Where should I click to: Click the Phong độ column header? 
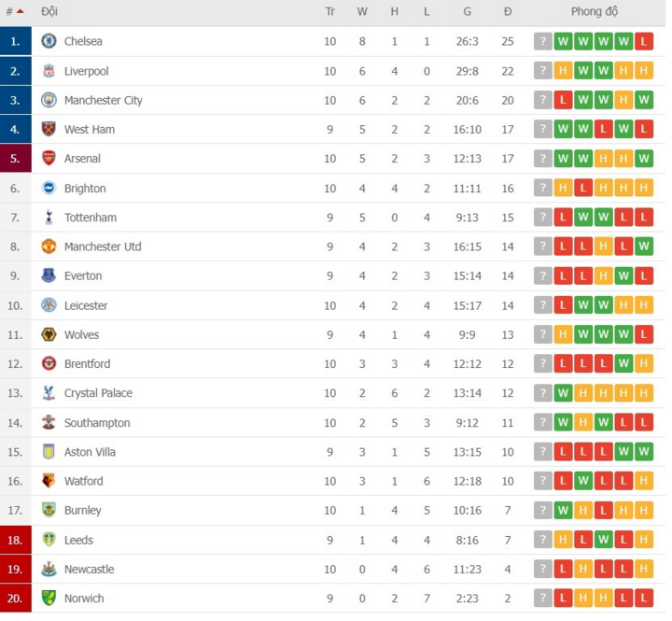[595, 12]
